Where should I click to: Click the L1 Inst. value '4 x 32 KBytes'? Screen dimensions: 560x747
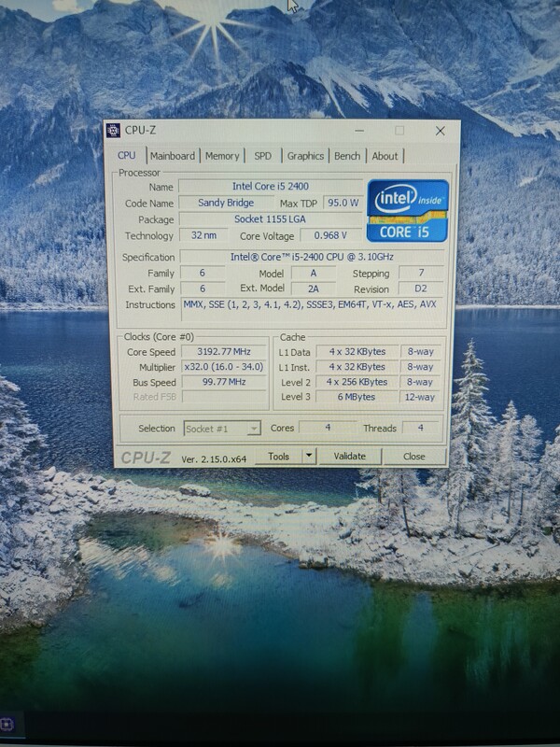(357, 367)
